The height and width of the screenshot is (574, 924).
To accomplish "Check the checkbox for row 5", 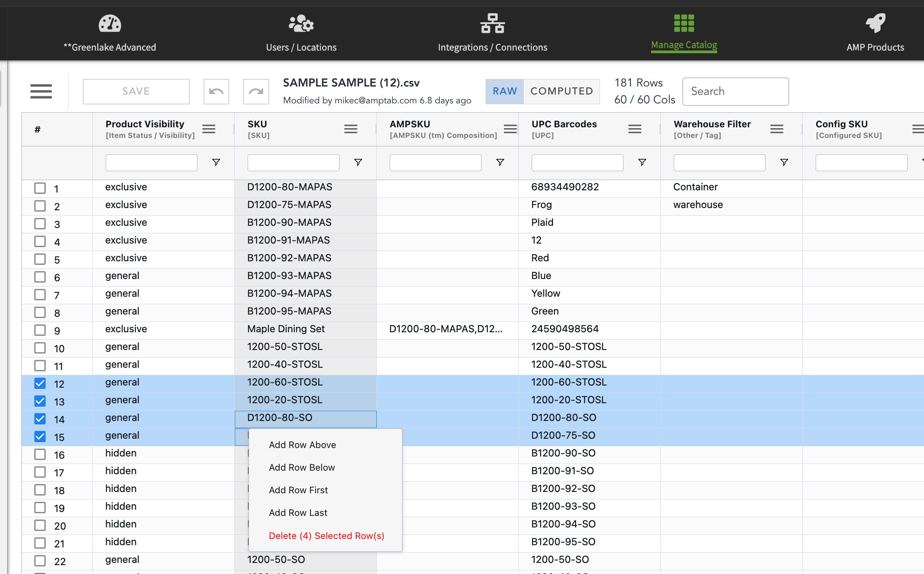I will [40, 259].
